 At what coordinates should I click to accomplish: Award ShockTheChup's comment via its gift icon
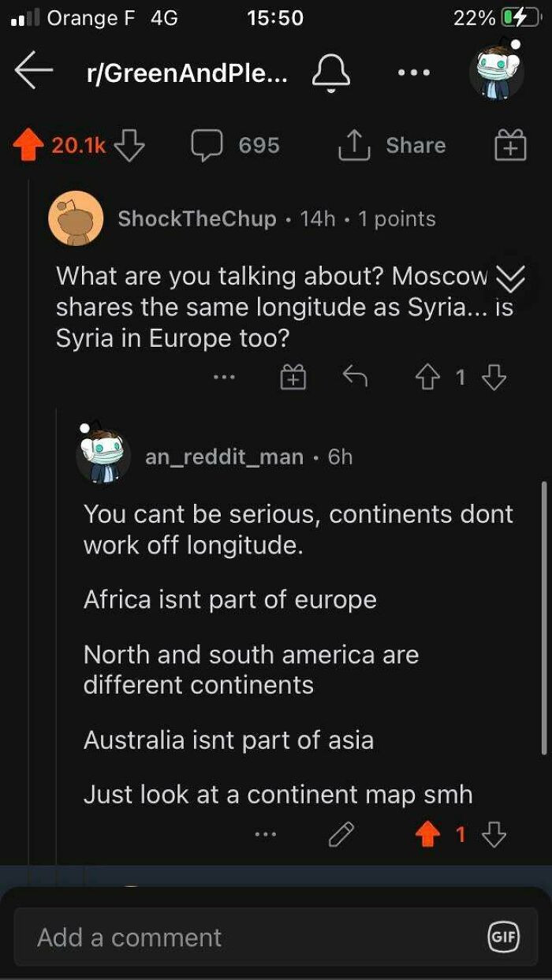293,377
